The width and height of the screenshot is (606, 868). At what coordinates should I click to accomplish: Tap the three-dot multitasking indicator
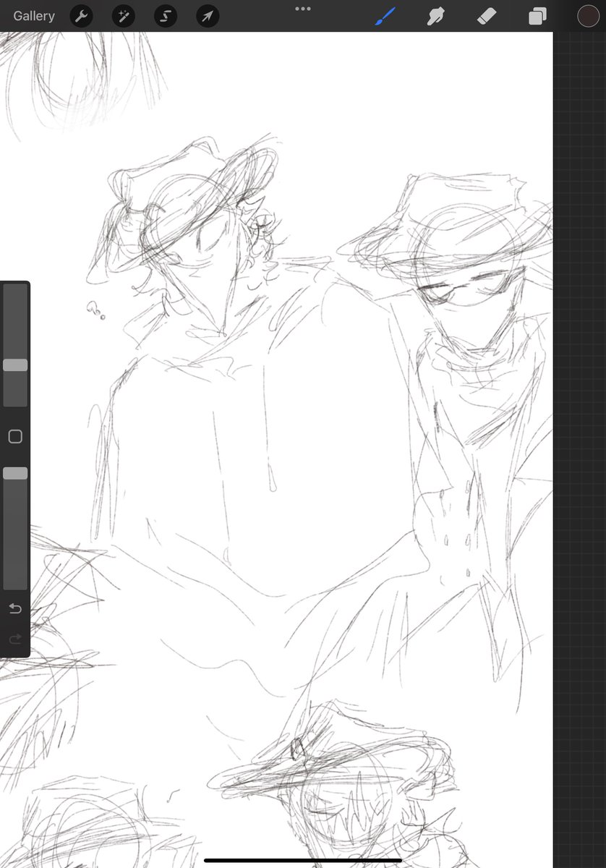click(x=303, y=9)
